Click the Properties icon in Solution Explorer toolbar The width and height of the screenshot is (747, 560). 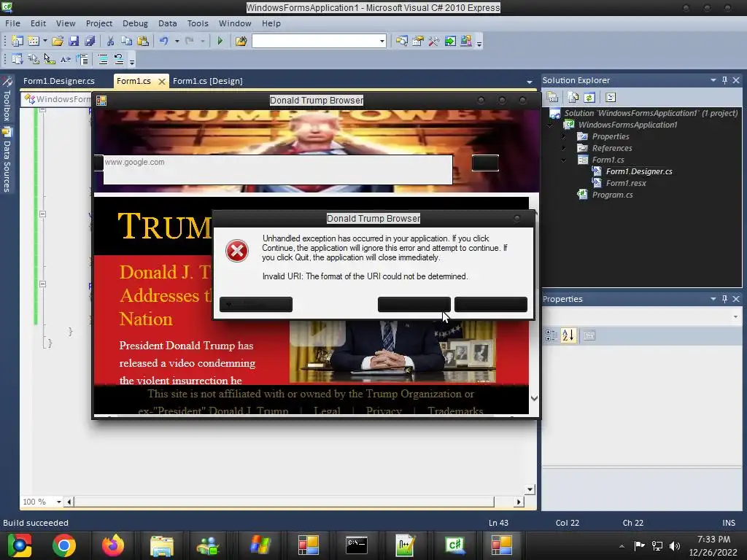553,97
